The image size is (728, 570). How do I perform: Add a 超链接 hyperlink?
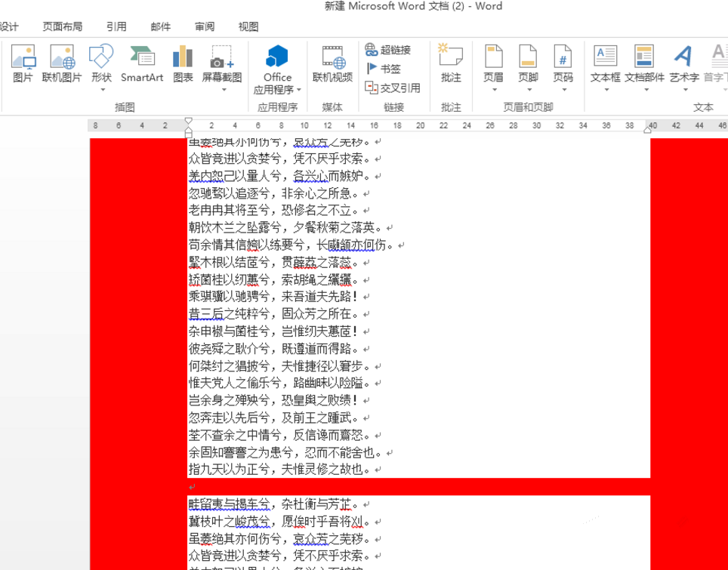(388, 50)
